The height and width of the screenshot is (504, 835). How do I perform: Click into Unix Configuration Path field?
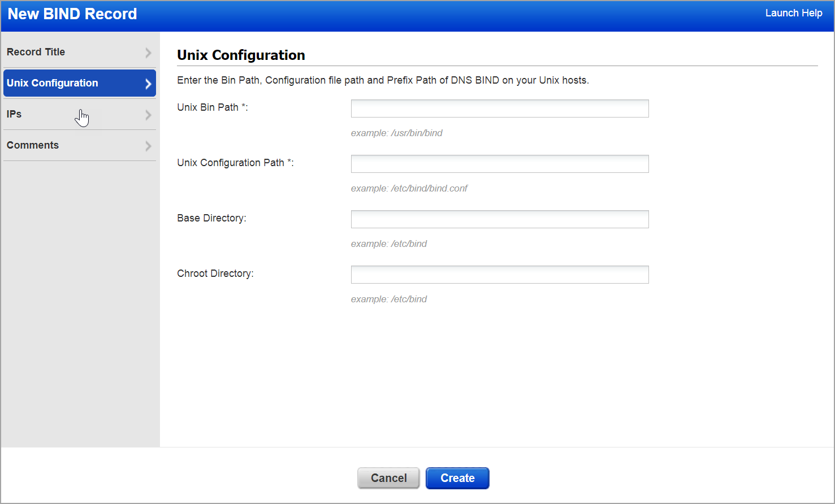(x=500, y=164)
